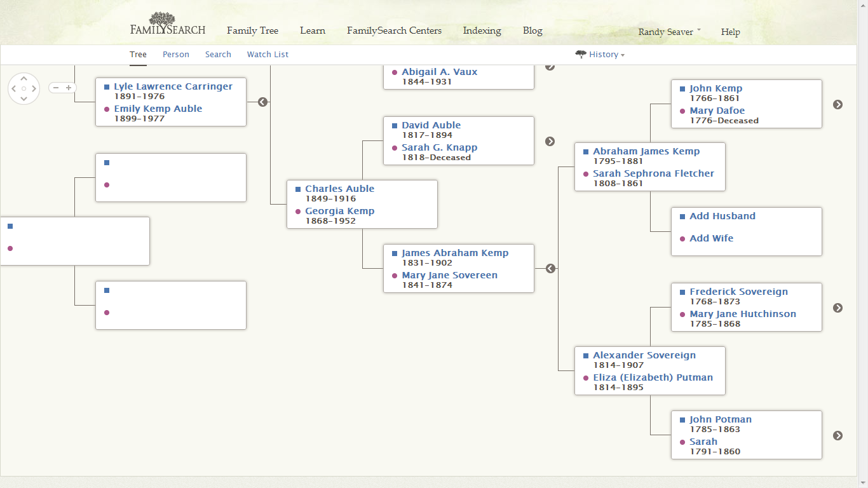Open the profile of James Abraham Kemp
Image resolution: width=868 pixels, height=488 pixels.
pyautogui.click(x=454, y=252)
